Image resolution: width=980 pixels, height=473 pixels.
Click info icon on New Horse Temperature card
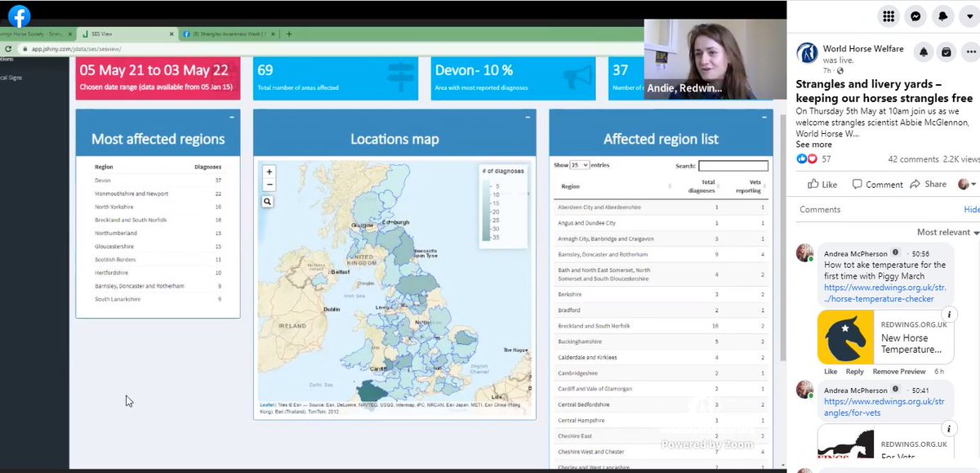949,315
